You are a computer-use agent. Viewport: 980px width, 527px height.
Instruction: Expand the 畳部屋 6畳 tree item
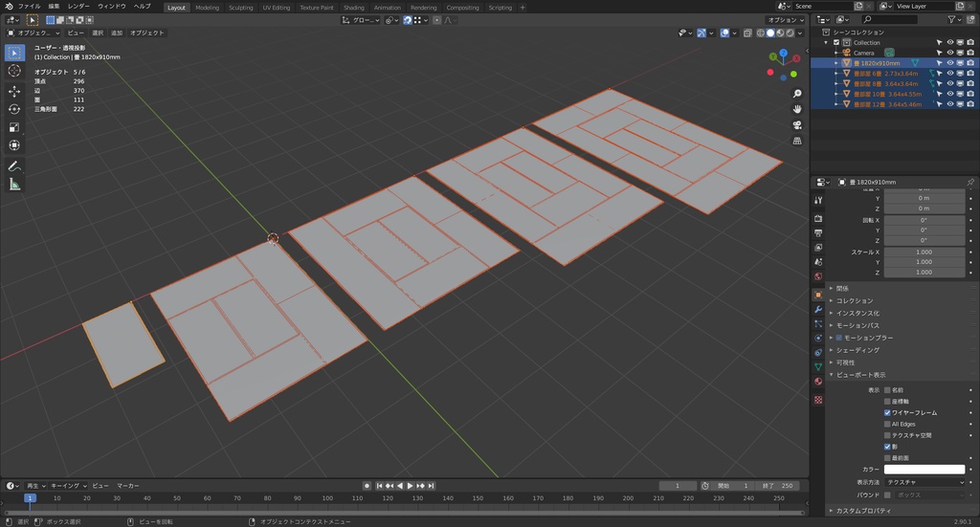835,74
